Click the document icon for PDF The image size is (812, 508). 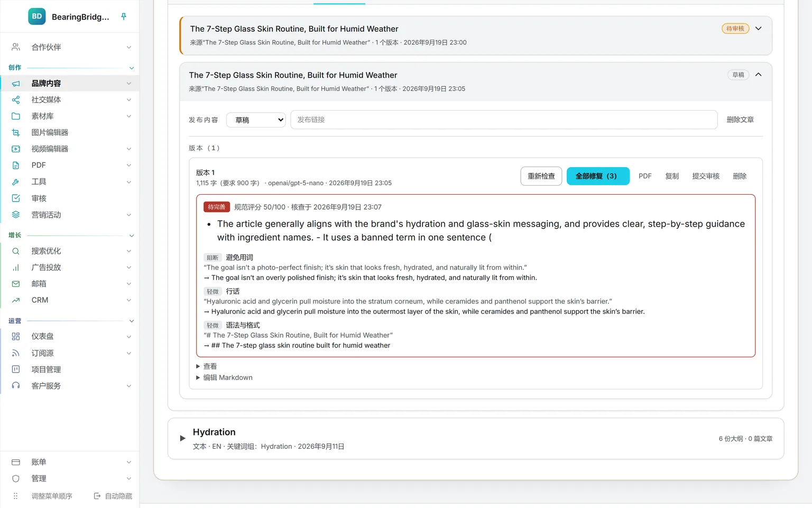pos(16,165)
